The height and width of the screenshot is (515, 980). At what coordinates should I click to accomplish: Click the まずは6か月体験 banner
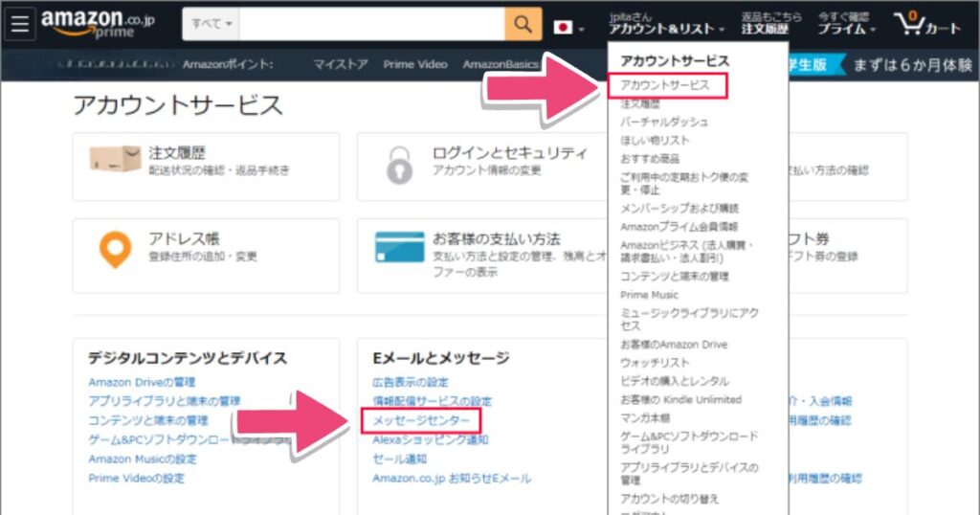912,64
